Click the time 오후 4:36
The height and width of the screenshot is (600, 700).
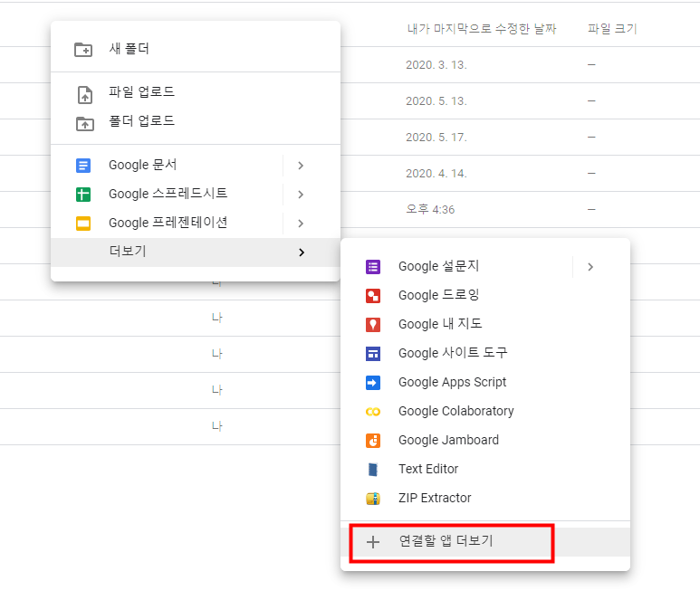pos(430,209)
